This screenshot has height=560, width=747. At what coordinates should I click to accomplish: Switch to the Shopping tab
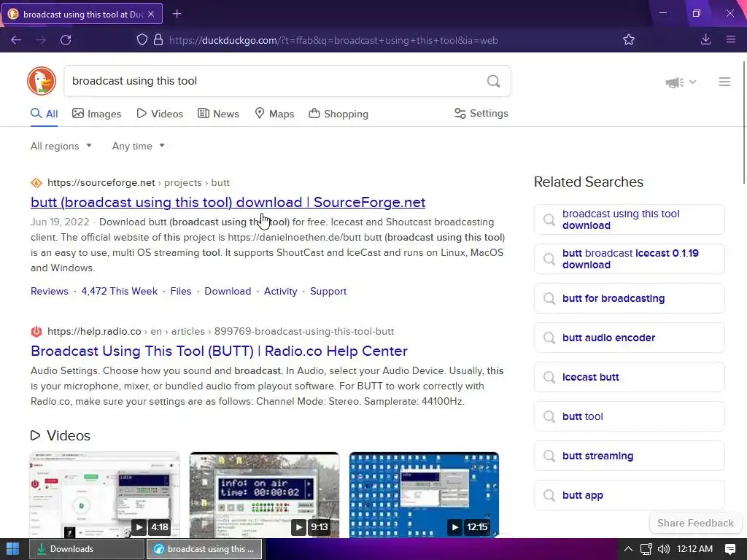pyautogui.click(x=338, y=114)
